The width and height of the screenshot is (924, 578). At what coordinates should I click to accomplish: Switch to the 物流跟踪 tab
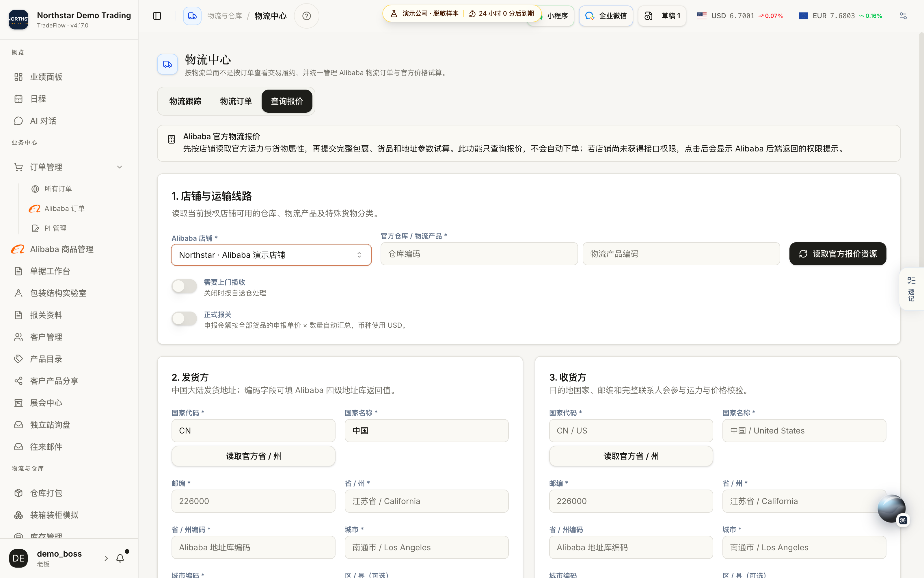[185, 101]
